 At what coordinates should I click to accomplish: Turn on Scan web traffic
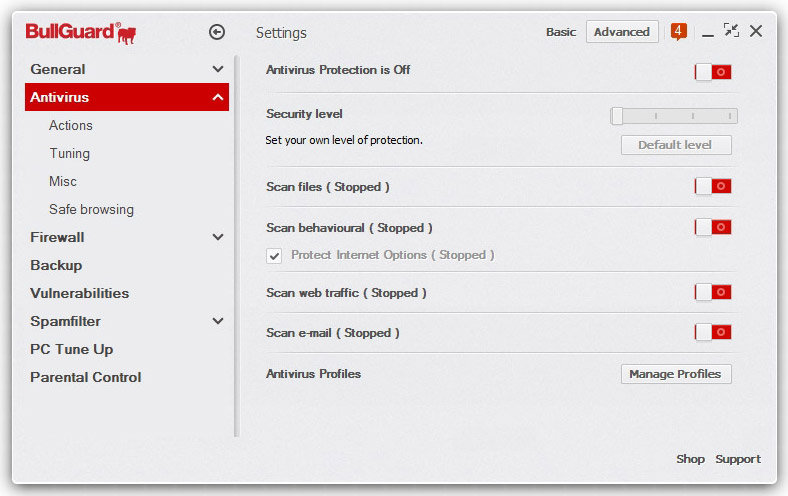coord(713,292)
